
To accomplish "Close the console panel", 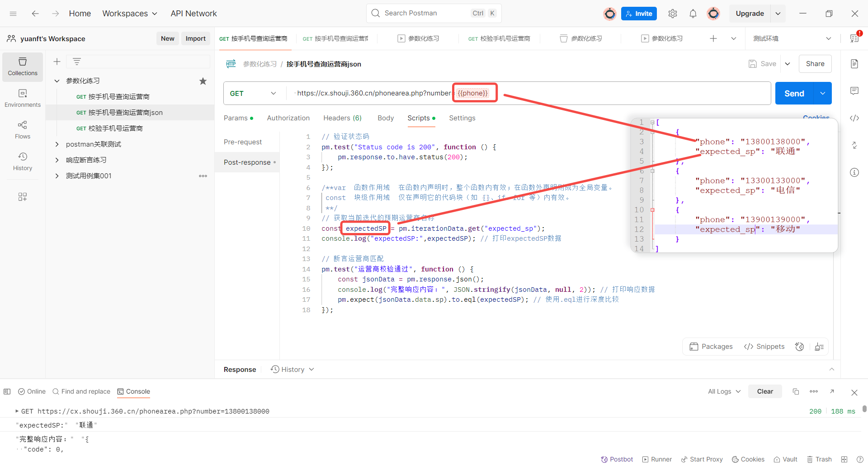I will (854, 392).
